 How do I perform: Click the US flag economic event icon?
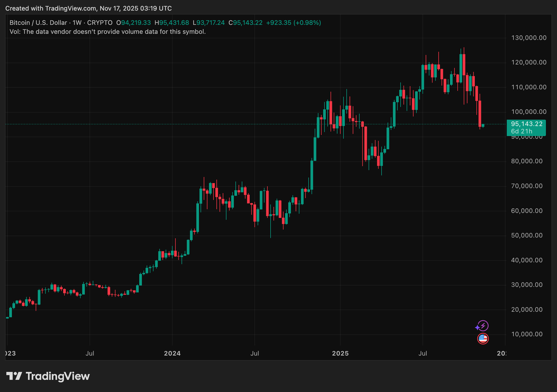[x=483, y=338]
